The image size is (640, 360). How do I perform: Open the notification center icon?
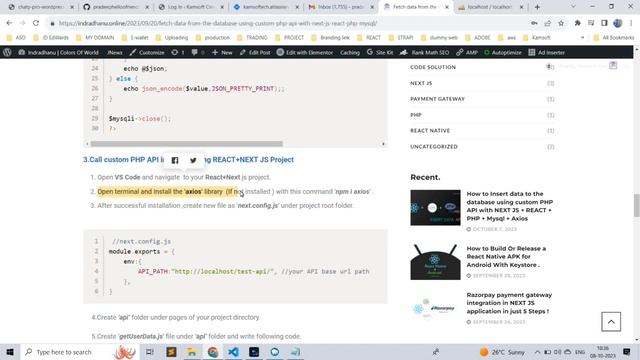point(627,352)
